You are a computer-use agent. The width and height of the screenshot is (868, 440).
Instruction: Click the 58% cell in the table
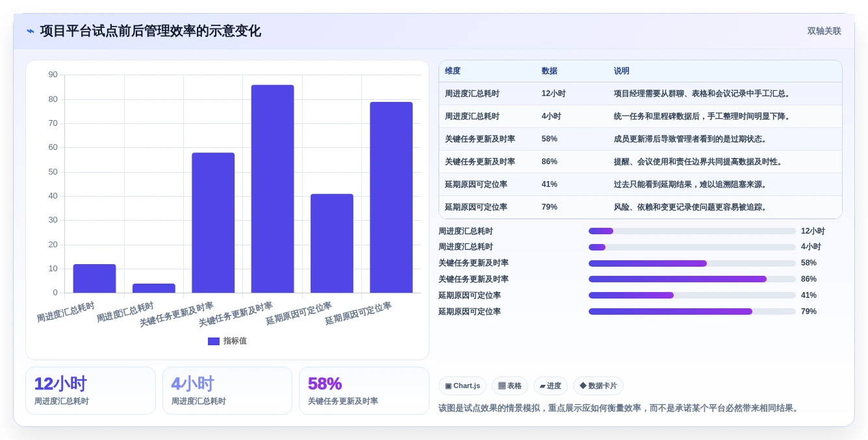(x=550, y=140)
